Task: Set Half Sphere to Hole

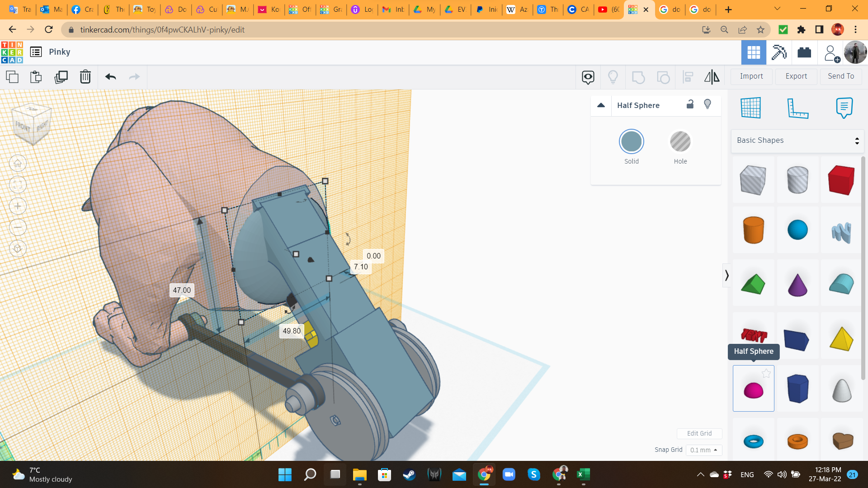Action: 680,142
